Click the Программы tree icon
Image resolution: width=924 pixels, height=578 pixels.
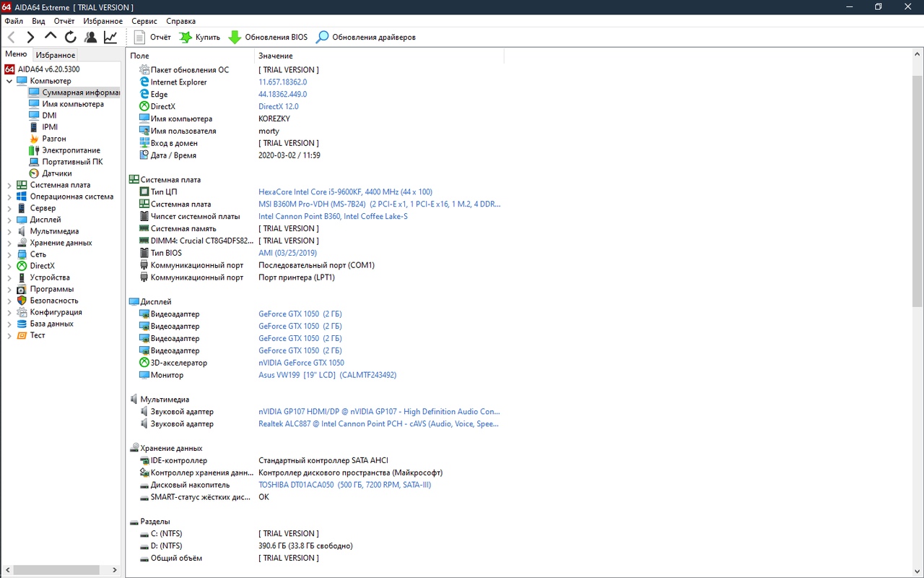pos(22,289)
